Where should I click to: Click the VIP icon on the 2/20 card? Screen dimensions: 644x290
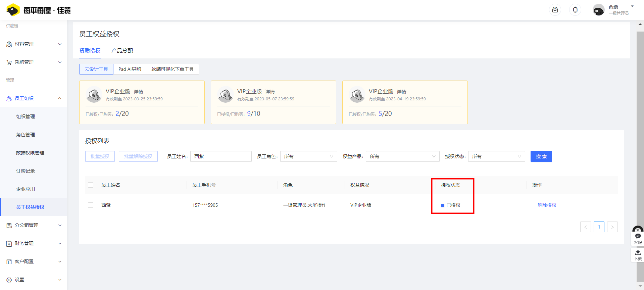click(94, 95)
